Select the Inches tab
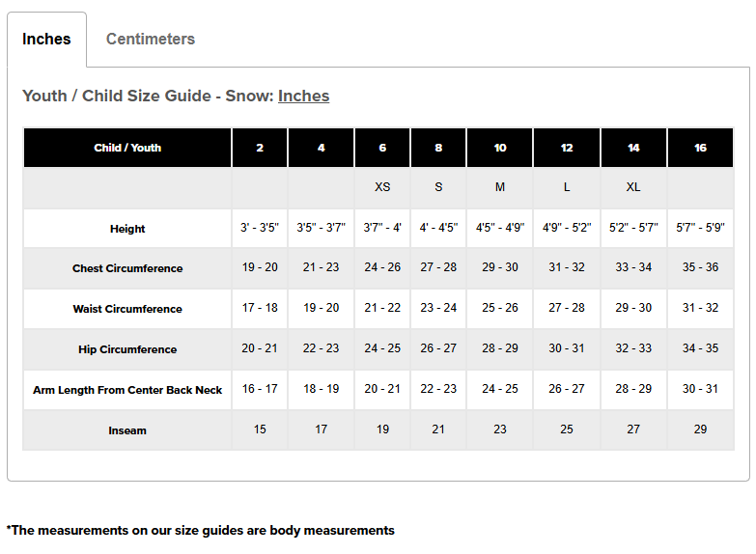The width and height of the screenshot is (756, 554). [x=46, y=39]
